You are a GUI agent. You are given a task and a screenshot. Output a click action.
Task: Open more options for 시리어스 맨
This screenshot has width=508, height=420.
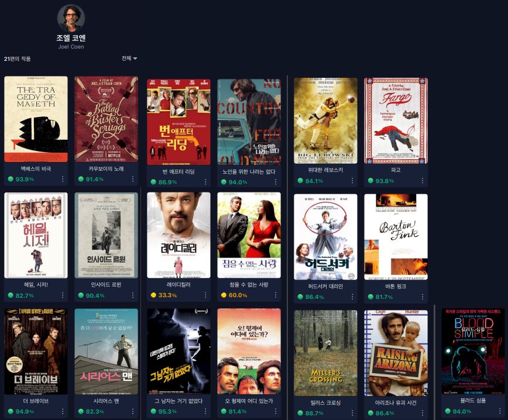[133, 411]
